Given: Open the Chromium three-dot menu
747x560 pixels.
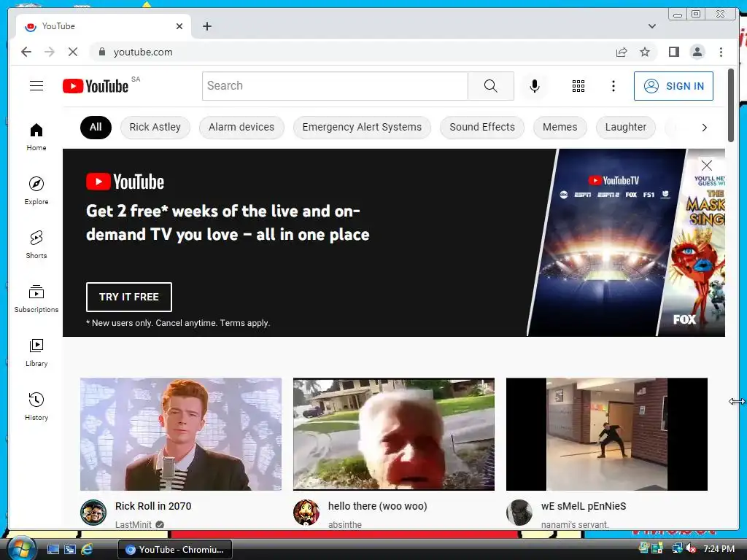Looking at the screenshot, I should [x=721, y=52].
